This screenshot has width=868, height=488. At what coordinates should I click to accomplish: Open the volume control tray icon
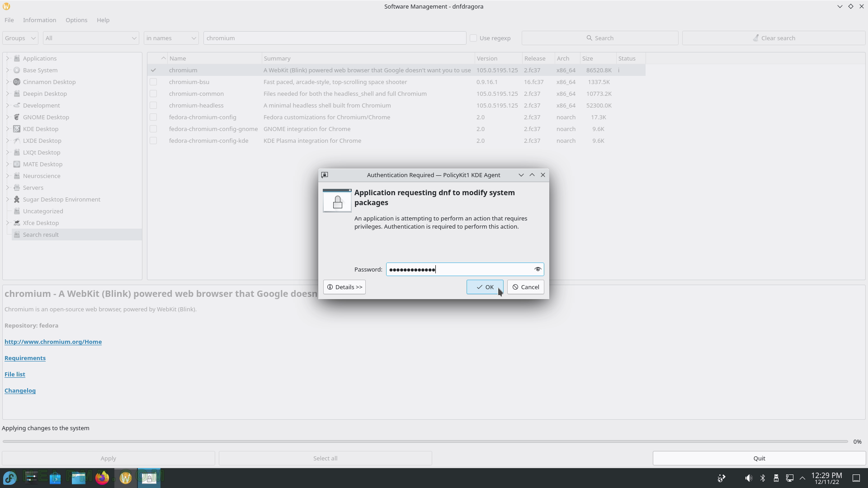(x=749, y=478)
